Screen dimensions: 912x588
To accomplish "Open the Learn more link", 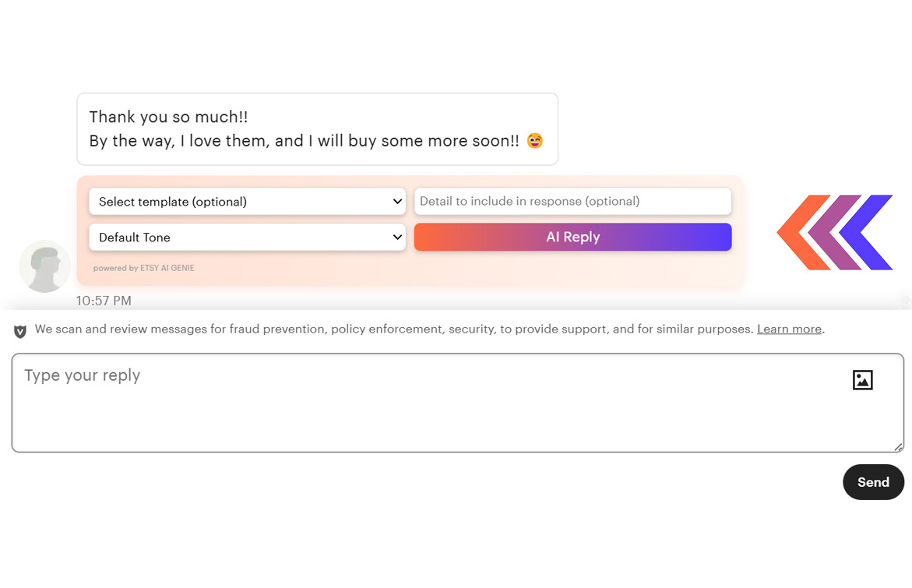I will (789, 329).
